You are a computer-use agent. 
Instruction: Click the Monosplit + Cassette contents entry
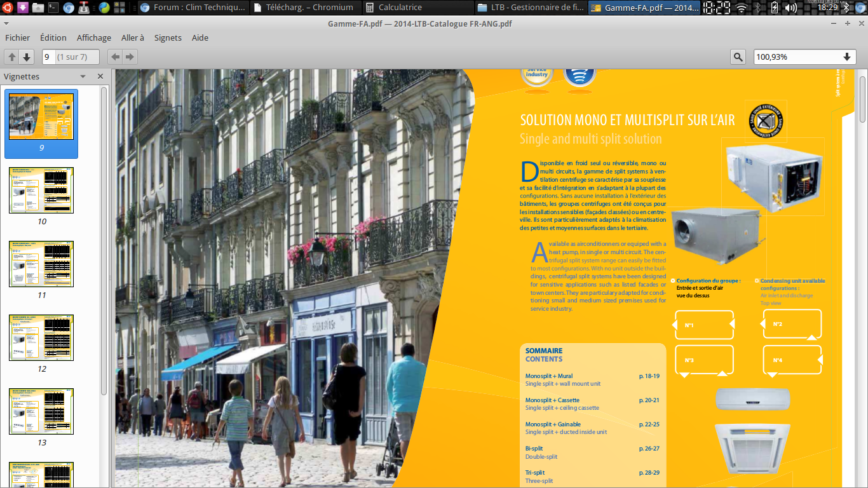click(x=552, y=400)
